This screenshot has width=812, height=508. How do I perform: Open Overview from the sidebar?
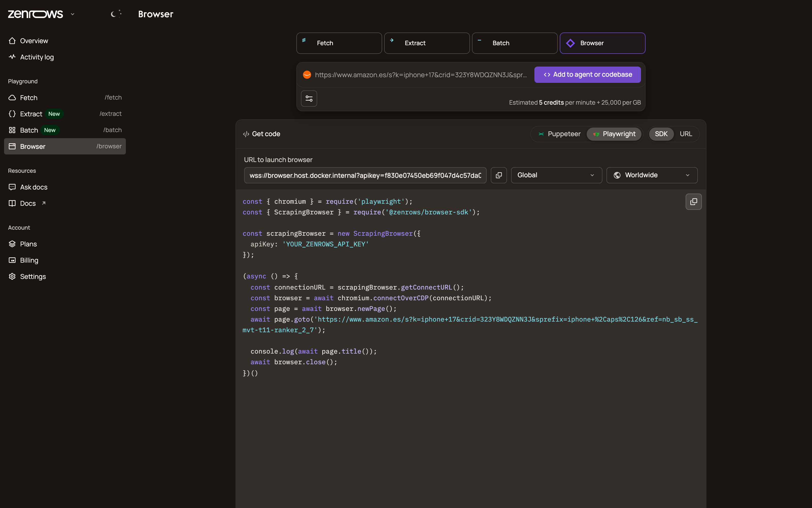[65, 41]
